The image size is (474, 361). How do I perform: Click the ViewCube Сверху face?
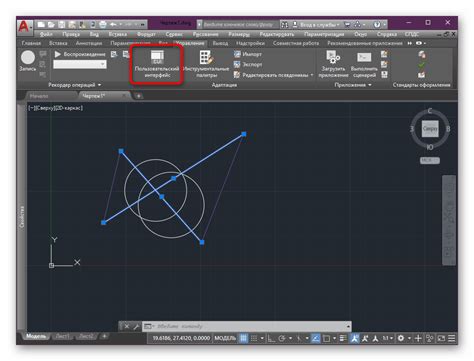point(430,129)
